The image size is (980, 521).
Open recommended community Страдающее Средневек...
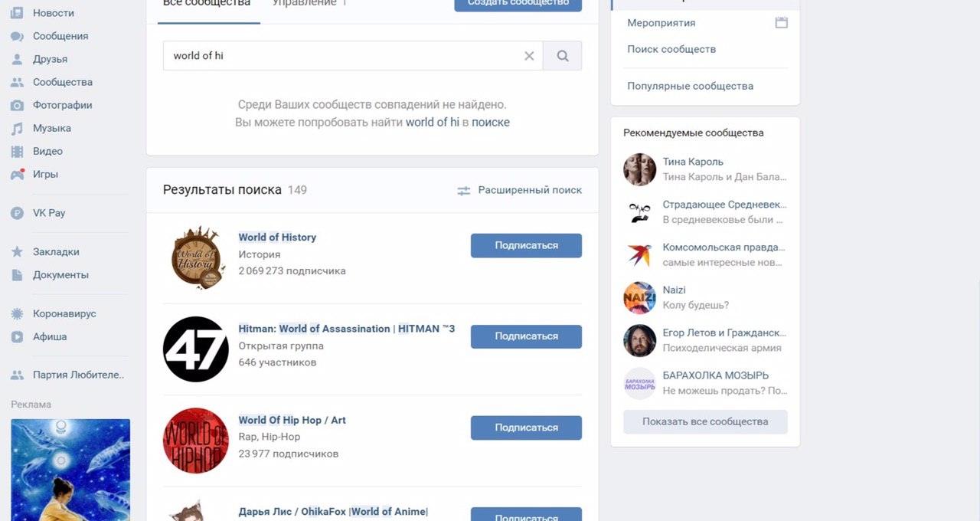click(x=724, y=205)
